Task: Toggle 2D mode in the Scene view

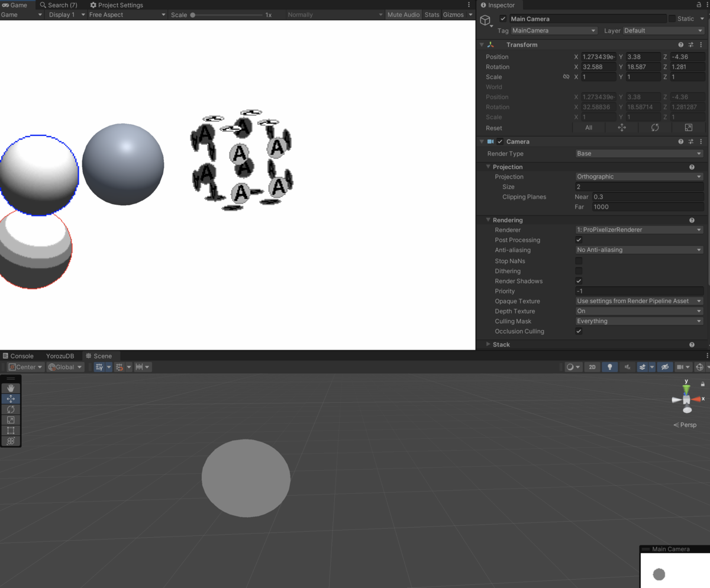Action: click(592, 367)
